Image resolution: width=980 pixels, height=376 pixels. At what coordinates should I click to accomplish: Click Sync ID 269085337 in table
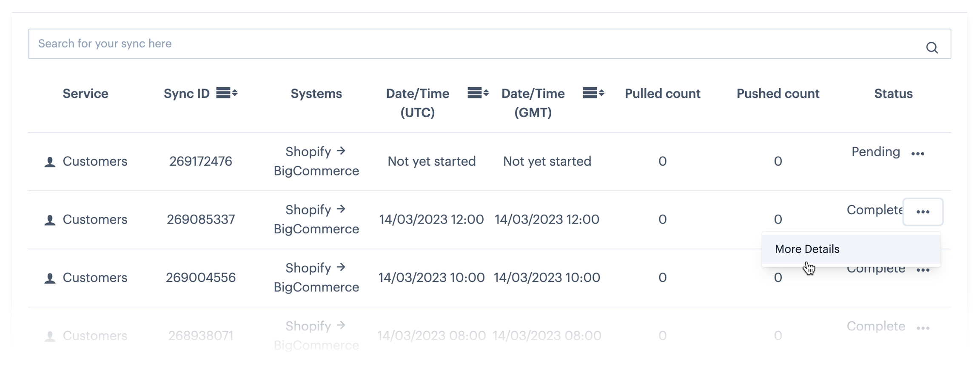click(200, 219)
